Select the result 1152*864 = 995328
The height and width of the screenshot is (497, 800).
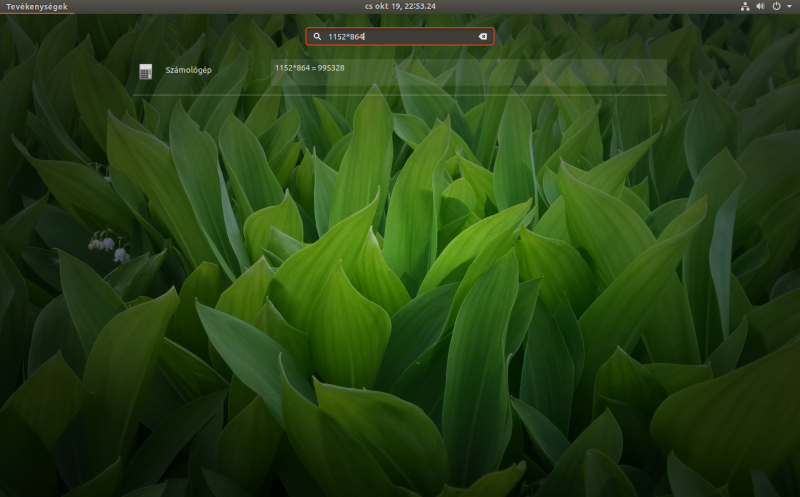468,72
